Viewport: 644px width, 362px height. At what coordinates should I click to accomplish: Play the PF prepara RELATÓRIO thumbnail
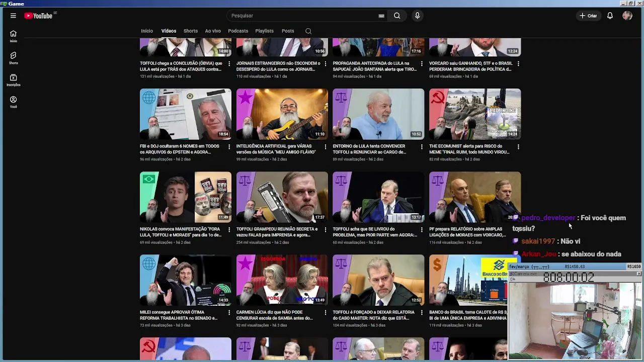click(x=475, y=197)
